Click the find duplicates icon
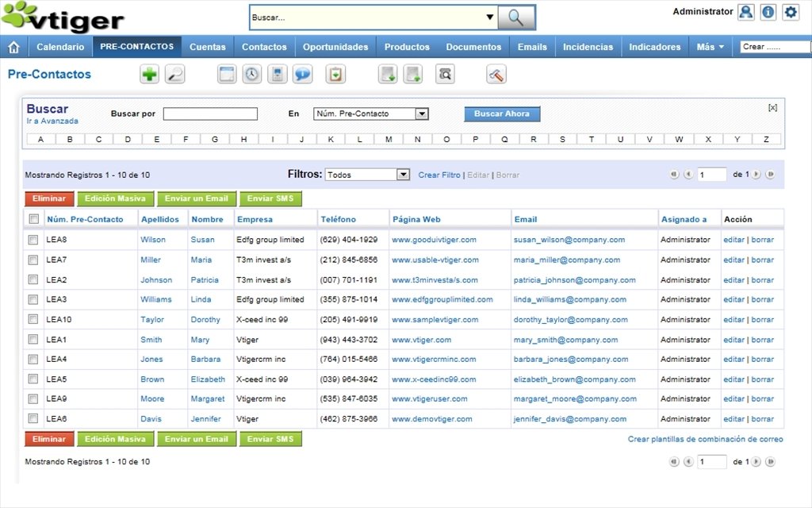This screenshot has width=812, height=508. (445, 74)
